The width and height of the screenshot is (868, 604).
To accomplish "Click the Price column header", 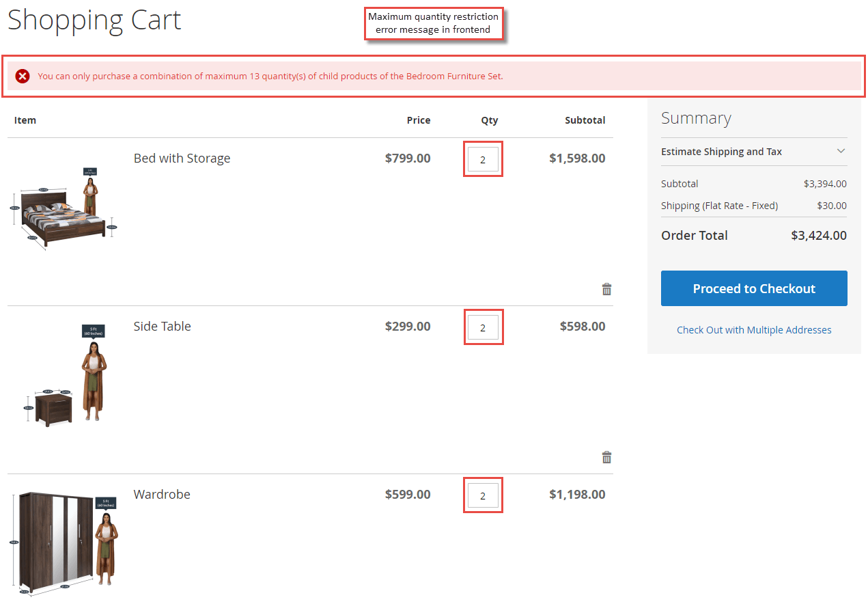I will pyautogui.click(x=419, y=120).
